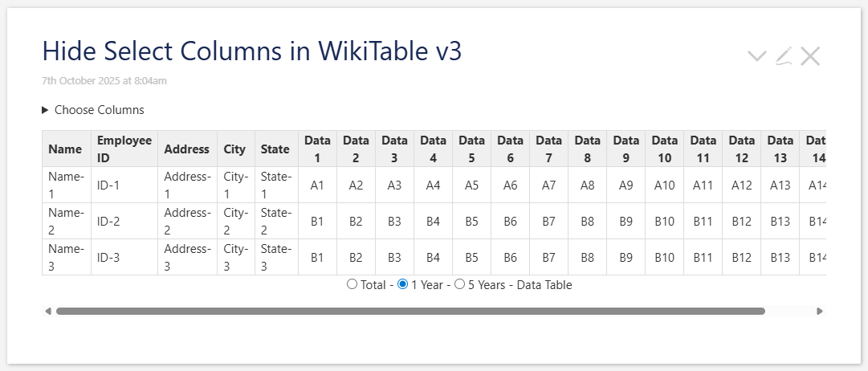Click the Address column header
The width and height of the screenshot is (868, 371).
(187, 149)
